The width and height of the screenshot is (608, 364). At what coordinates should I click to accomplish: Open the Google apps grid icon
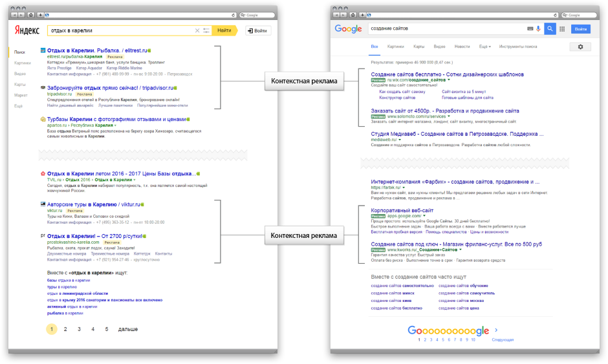[562, 29]
